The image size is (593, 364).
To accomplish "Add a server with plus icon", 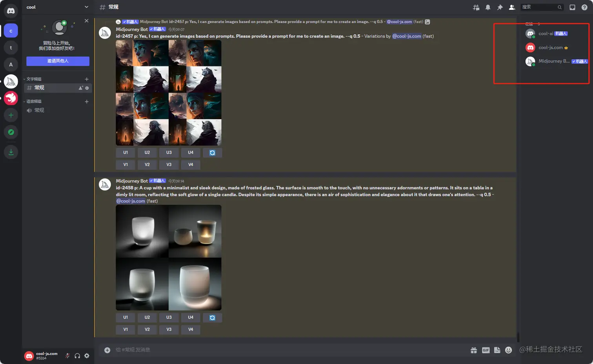I will pyautogui.click(x=11, y=115).
